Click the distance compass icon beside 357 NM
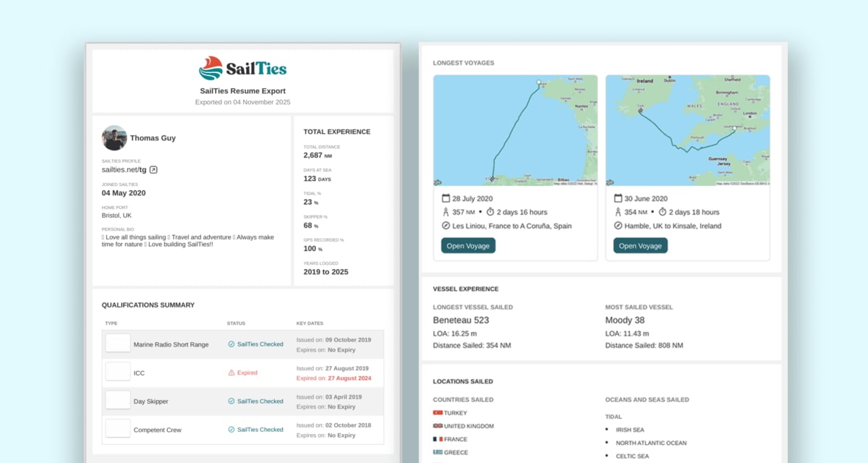The height and width of the screenshot is (463, 868). click(446, 212)
